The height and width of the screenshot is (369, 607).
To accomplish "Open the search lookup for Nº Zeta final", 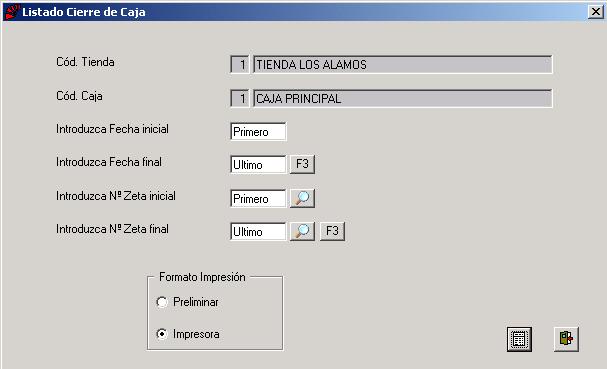I will click(302, 231).
